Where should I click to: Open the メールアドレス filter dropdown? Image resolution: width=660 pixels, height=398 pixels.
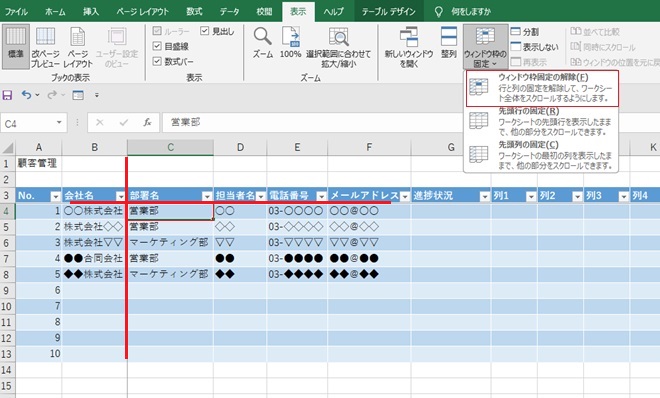405,196
